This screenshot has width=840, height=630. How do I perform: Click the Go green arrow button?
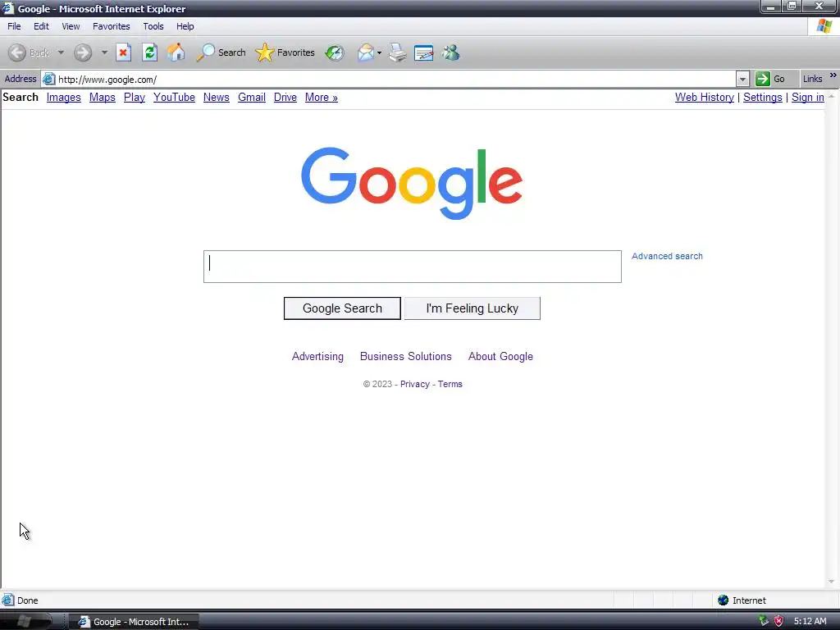pyautogui.click(x=762, y=79)
